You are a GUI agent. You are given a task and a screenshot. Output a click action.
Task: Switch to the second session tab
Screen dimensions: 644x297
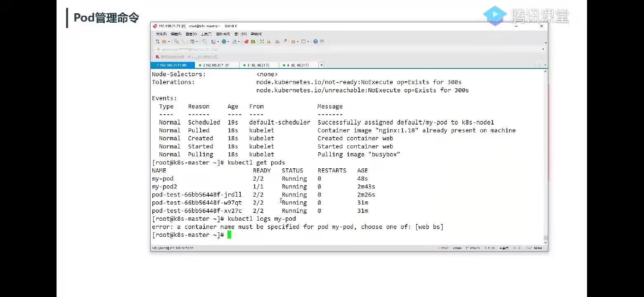217,65
